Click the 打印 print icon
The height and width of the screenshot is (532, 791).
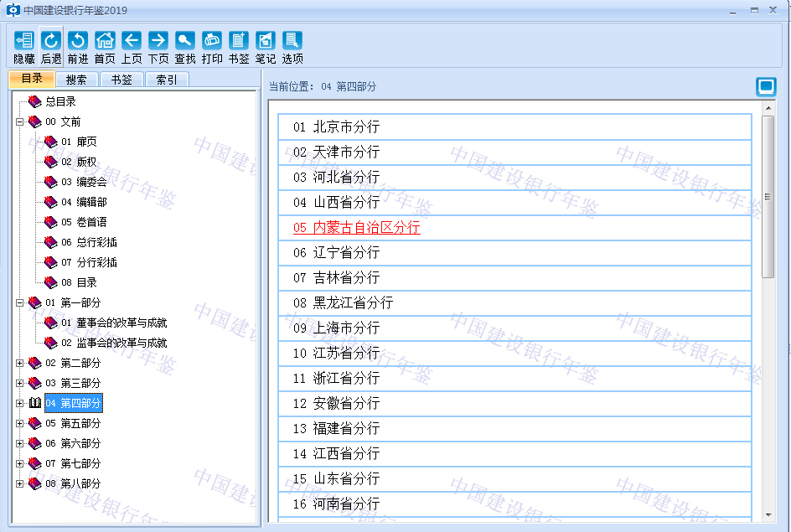212,40
